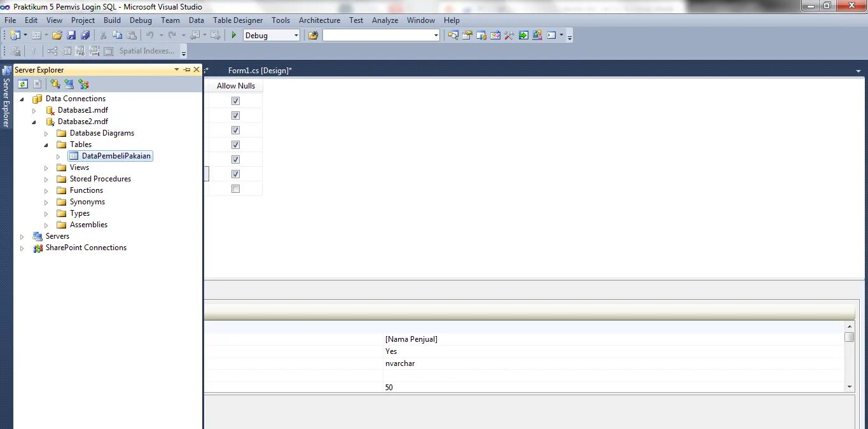This screenshot has width=868, height=429.
Task: Click the Relationships icon in the Table Designer toolbar
Action: tap(52, 51)
